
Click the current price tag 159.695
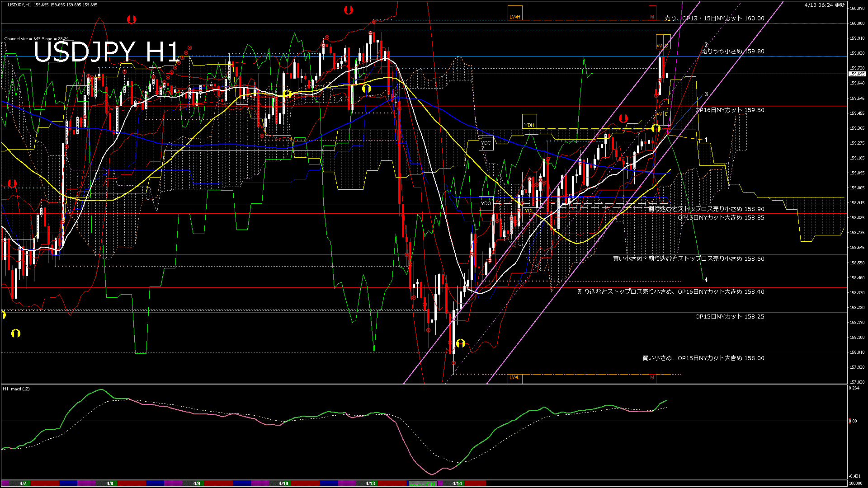coord(857,74)
